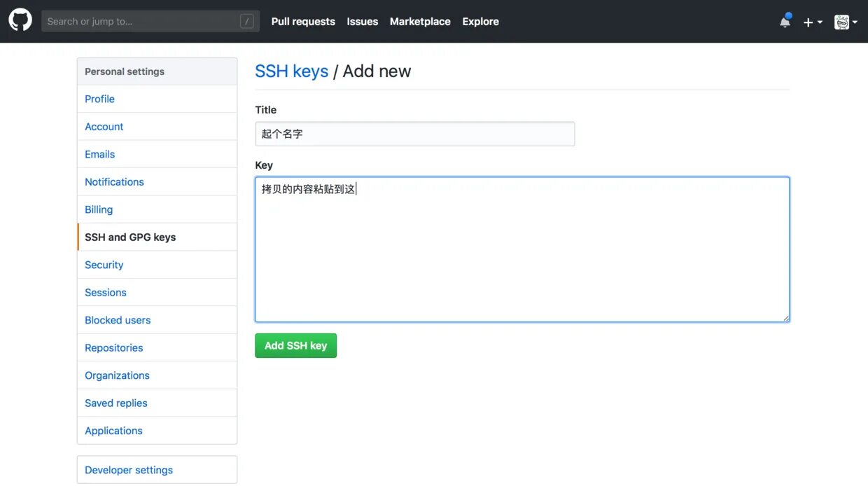Image resolution: width=868 pixels, height=486 pixels.
Task: Open Marketplace from the header
Action: click(420, 22)
